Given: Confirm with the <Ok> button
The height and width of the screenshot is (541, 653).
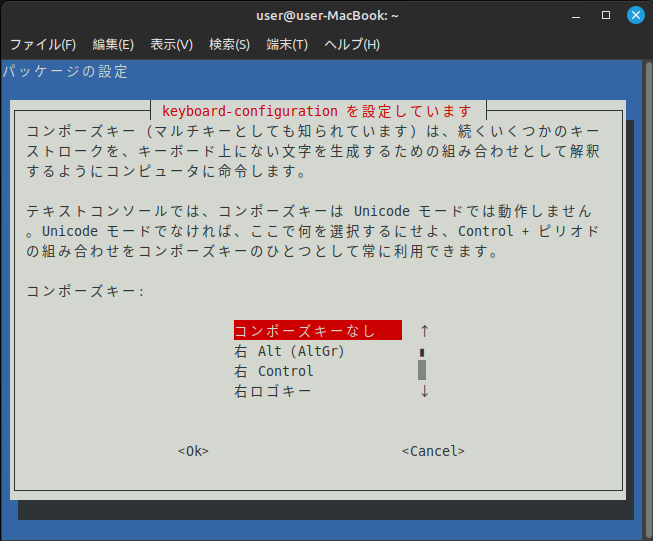Looking at the screenshot, I should tap(193, 451).
